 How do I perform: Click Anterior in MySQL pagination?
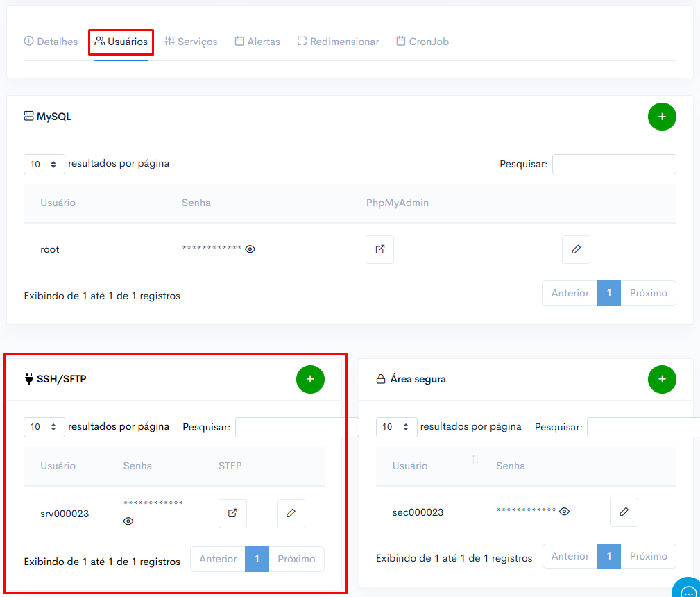coord(570,293)
